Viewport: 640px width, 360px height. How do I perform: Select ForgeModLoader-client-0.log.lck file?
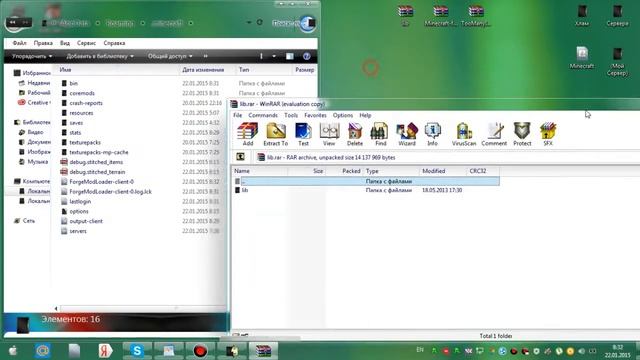[110, 191]
